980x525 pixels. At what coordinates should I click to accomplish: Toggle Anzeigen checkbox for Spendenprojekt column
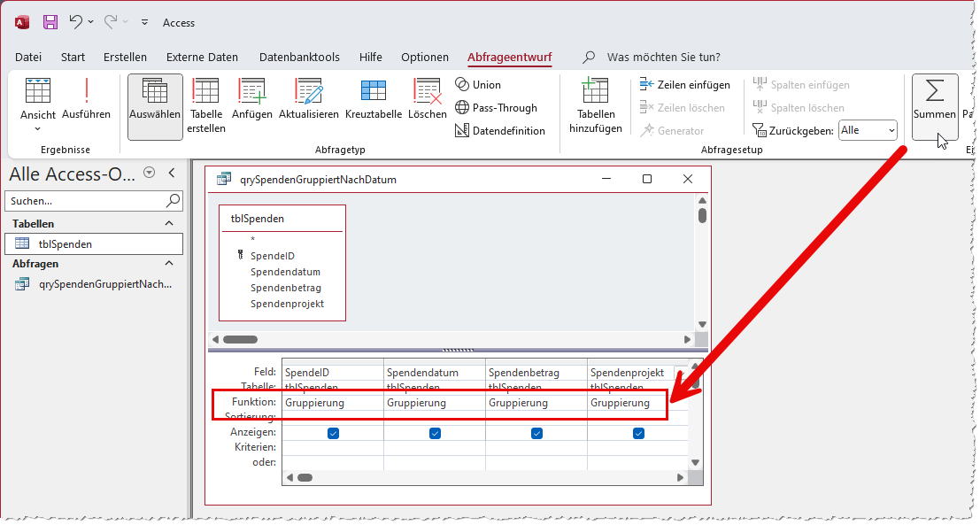638,433
